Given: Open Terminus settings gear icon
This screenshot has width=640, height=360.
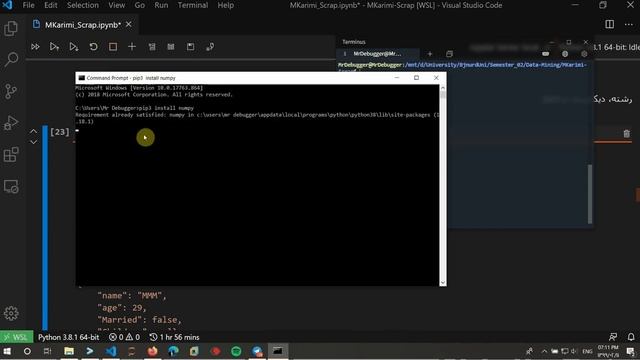Looking at the screenshot, I should (x=584, y=54).
